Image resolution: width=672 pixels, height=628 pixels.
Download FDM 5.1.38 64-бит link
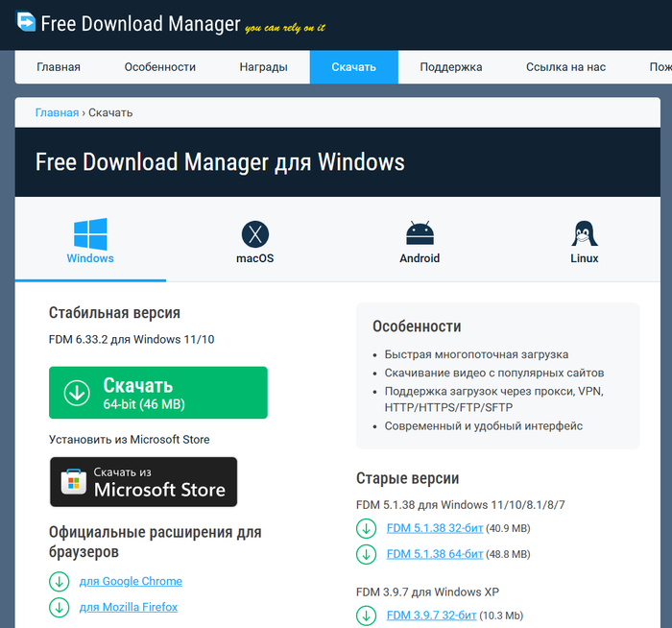click(x=435, y=554)
